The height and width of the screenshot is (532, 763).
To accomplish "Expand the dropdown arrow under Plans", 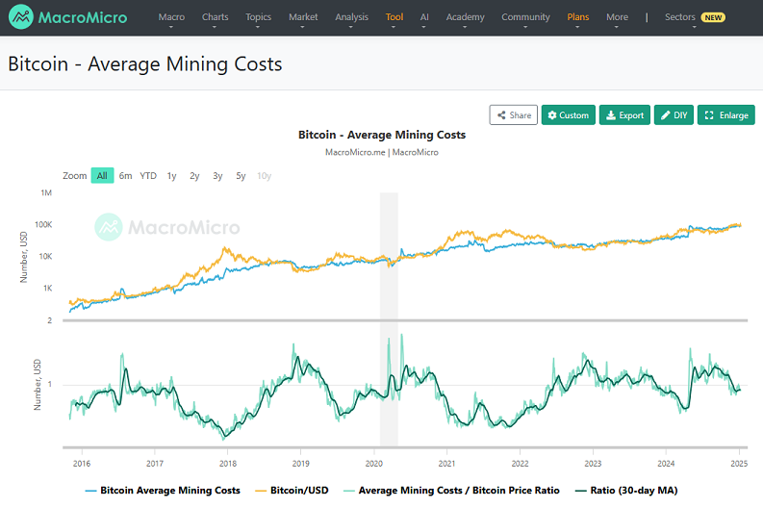I will (577, 27).
